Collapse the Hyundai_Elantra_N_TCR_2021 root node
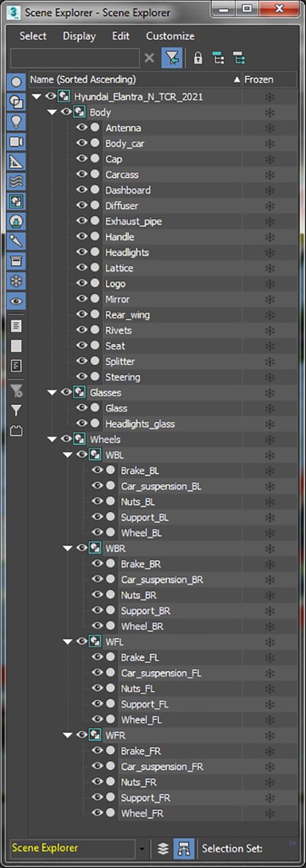306x868 pixels. click(x=37, y=97)
